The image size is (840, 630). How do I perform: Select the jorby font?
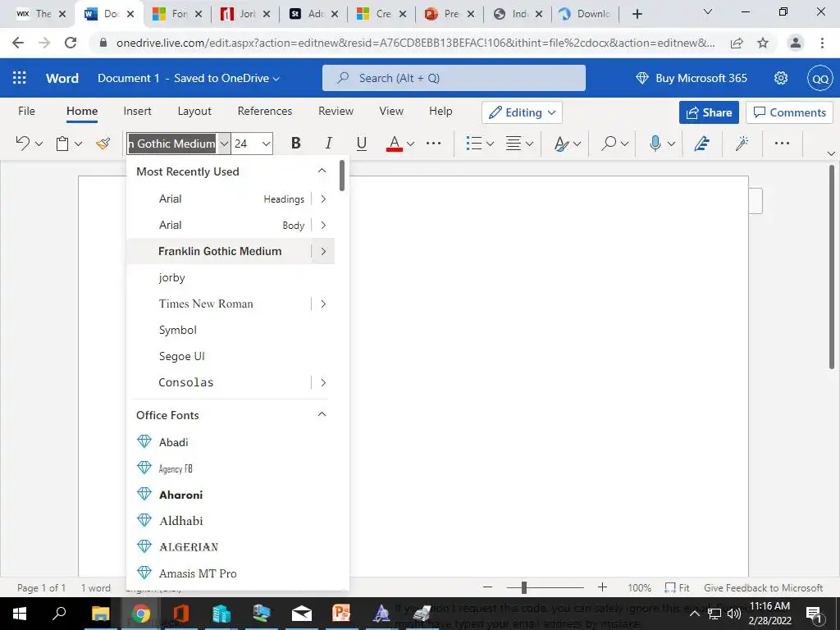click(x=231, y=277)
